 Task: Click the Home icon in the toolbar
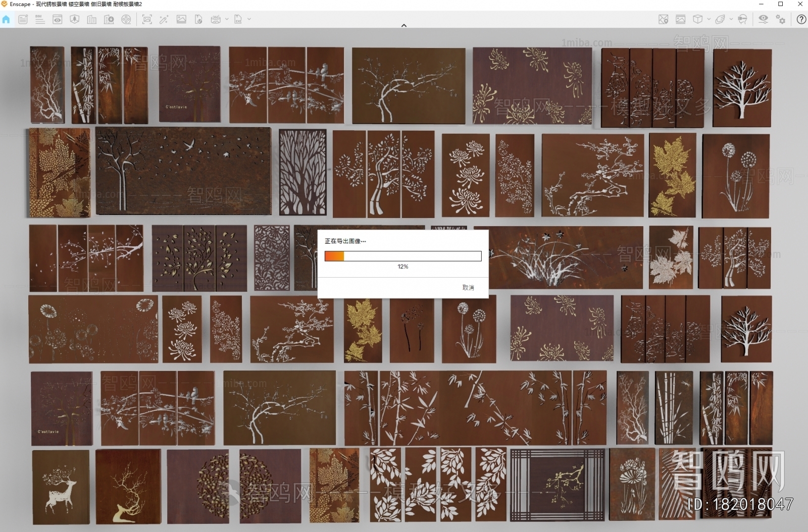[x=6, y=20]
